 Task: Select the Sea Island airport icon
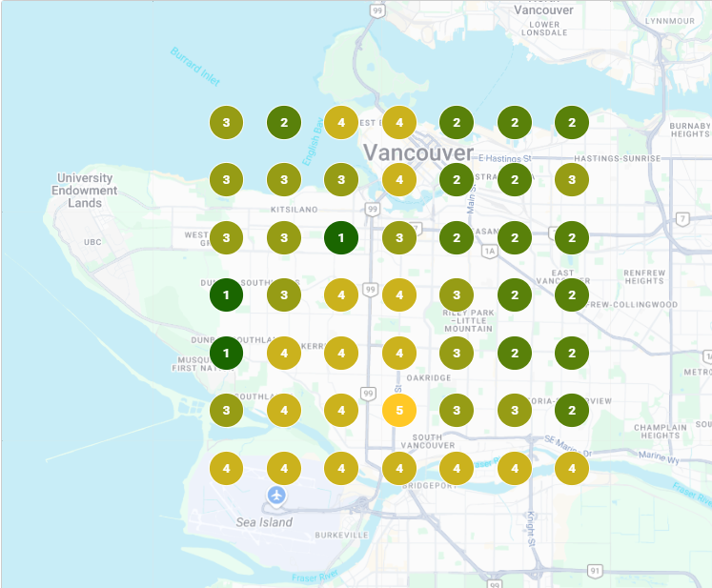click(276, 495)
